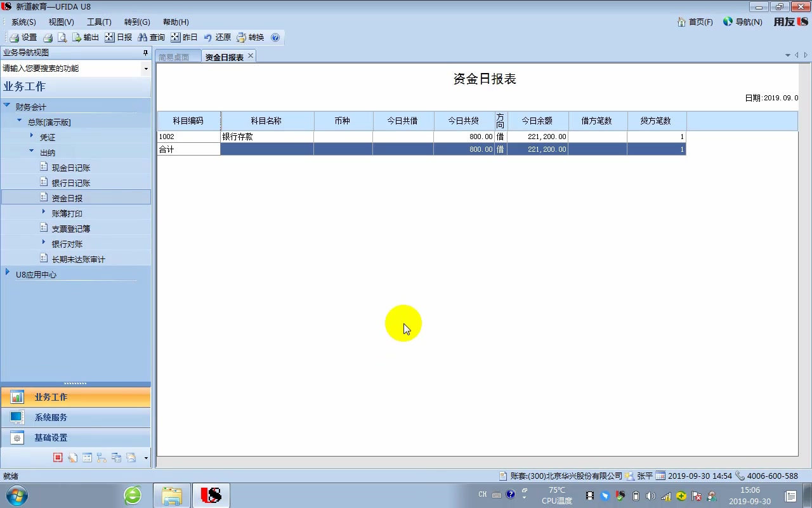Switch to the 系统服务 panel button
This screenshot has width=812, height=508.
(75, 417)
